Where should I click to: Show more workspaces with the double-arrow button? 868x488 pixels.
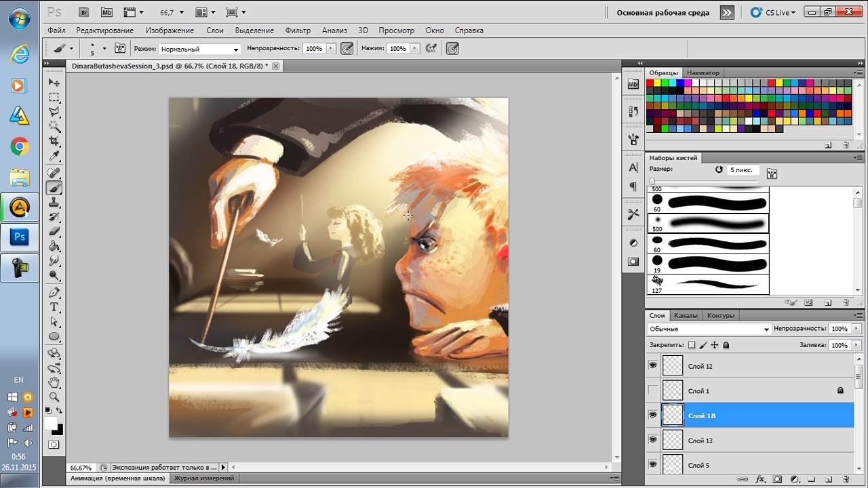click(727, 12)
